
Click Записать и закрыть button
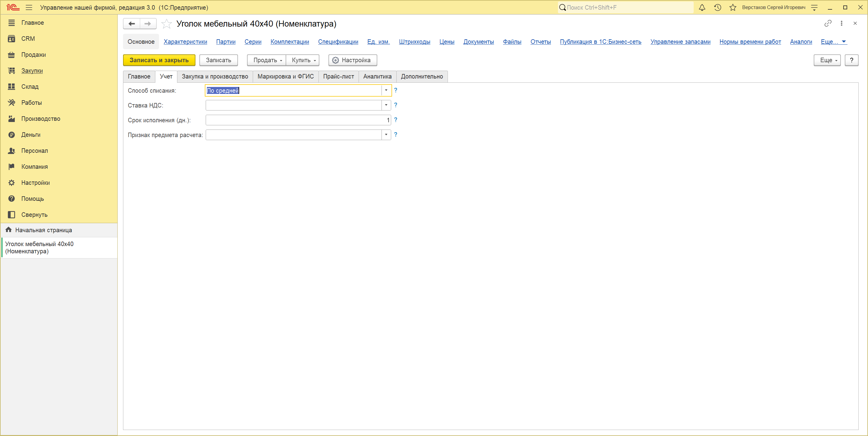coord(159,60)
